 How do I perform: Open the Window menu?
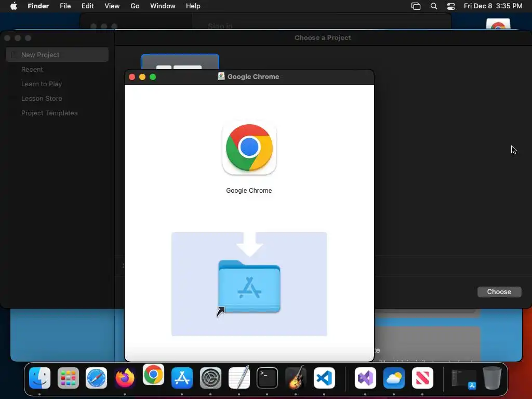(163, 6)
